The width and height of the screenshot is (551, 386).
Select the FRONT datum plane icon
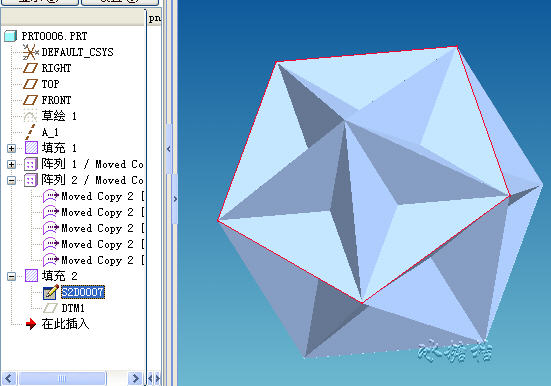30,100
